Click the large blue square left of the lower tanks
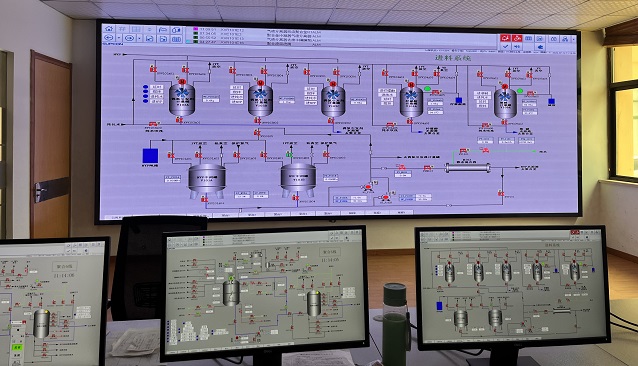The height and width of the screenshot is (366, 638). (150, 156)
